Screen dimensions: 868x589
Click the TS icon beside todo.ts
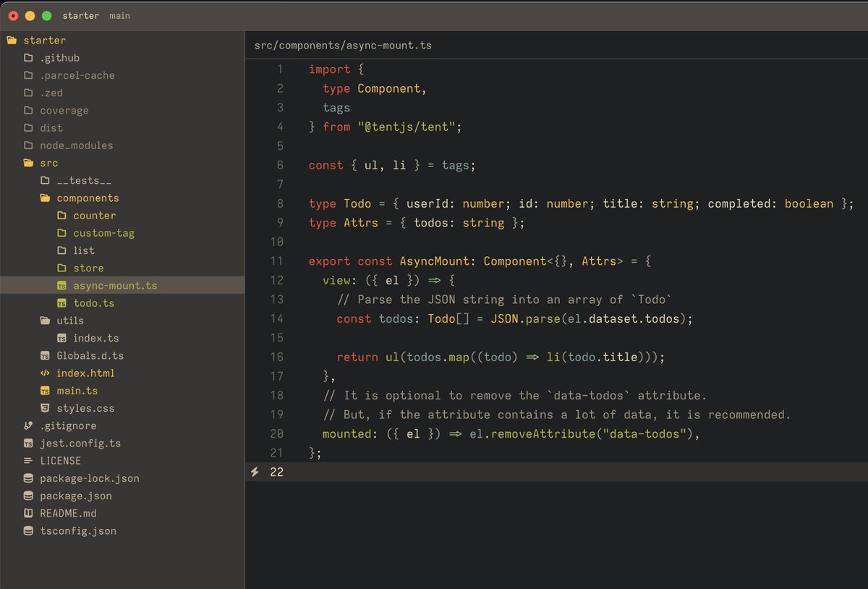click(x=61, y=303)
